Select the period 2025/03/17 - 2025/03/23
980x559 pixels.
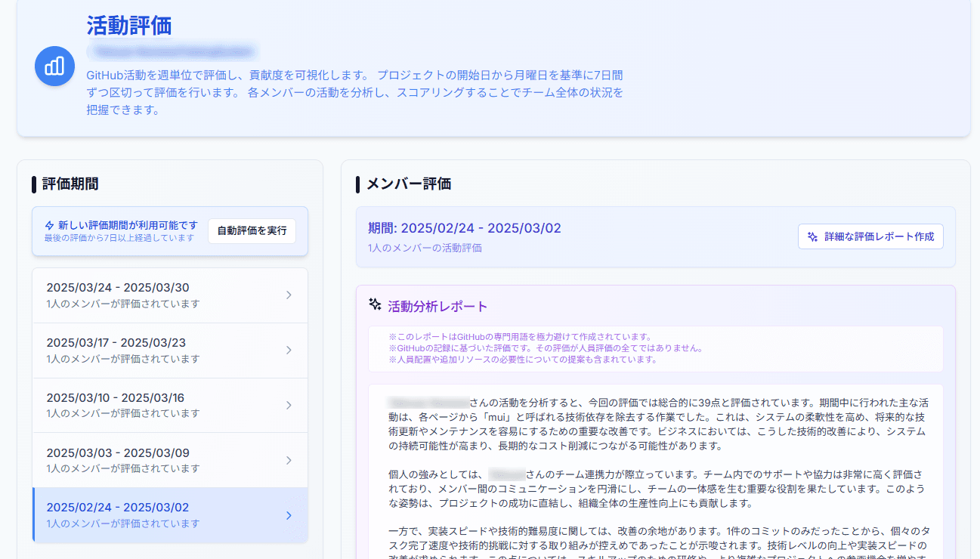[170, 351]
